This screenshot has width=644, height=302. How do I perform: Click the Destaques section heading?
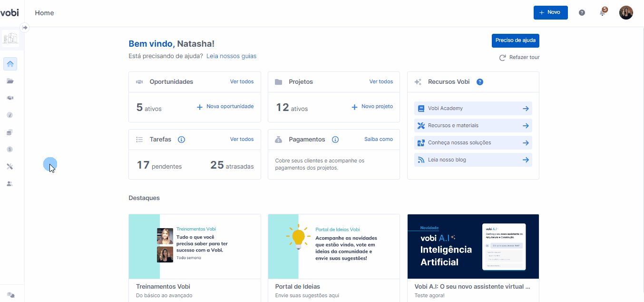click(144, 198)
